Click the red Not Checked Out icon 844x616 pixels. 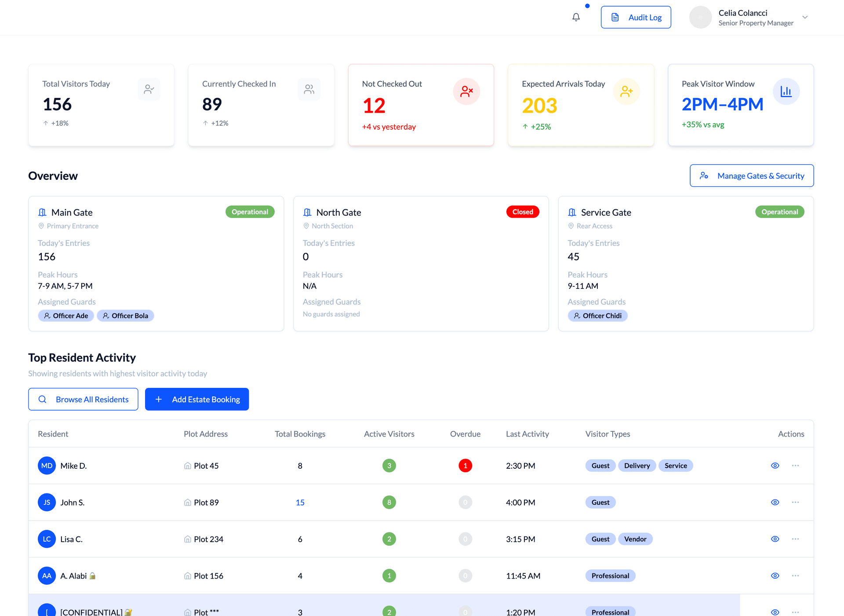point(467,91)
